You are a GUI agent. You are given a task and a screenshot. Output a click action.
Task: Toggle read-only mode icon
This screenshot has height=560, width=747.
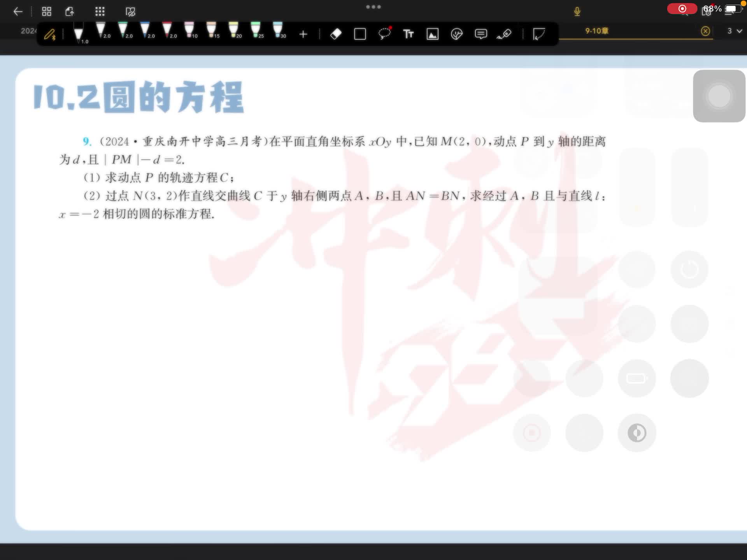(x=130, y=12)
